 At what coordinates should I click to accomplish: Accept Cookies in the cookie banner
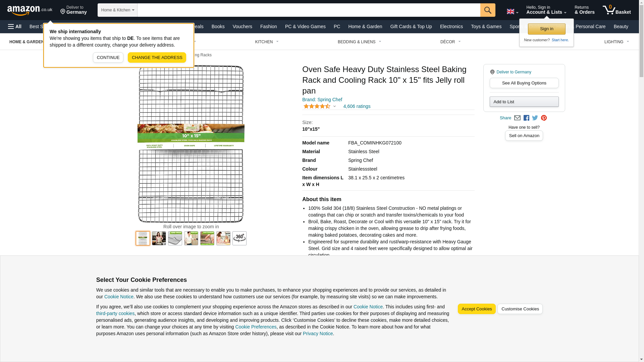tap(477, 309)
